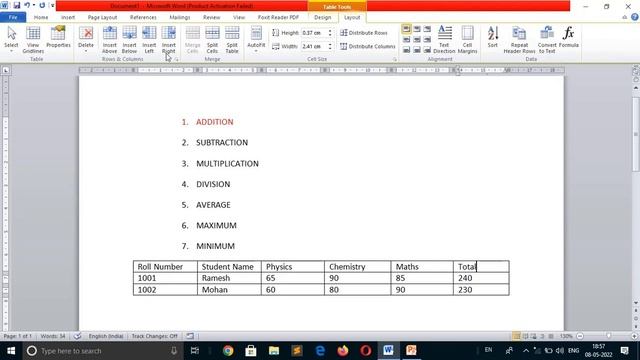The width and height of the screenshot is (640, 360).
Task: Align text top right in cell
Action: coord(427,29)
